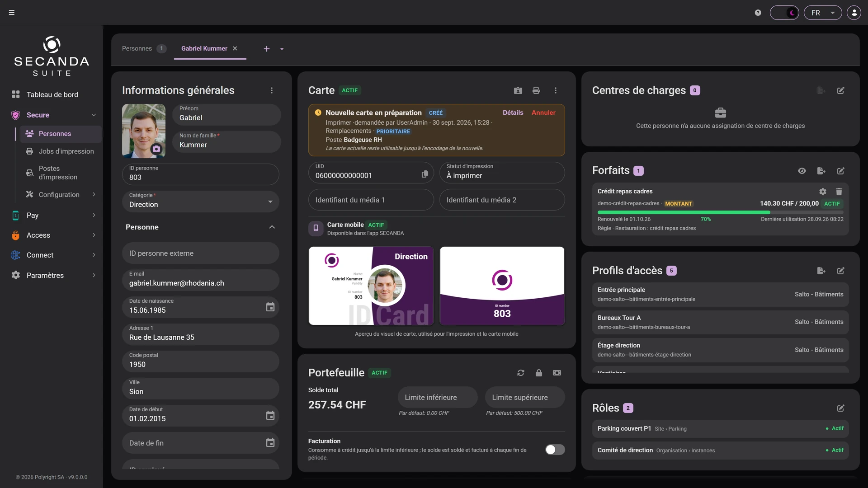Open Tableau de bord in sidebar
The image size is (868, 488).
(x=53, y=94)
